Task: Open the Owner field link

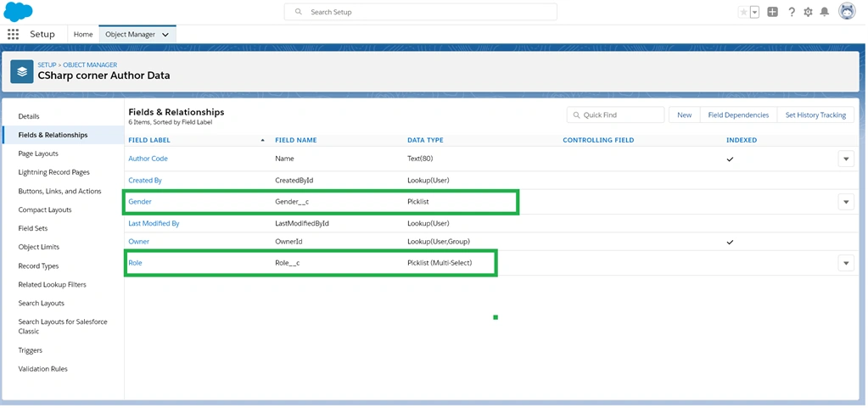Action: click(139, 242)
